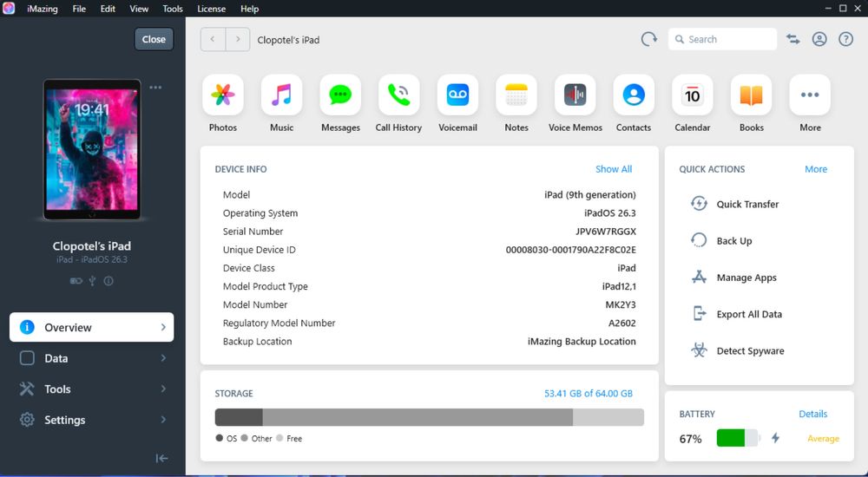Click the Clopotel's iPad breadcrumb title
868x477 pixels.
[x=288, y=40]
